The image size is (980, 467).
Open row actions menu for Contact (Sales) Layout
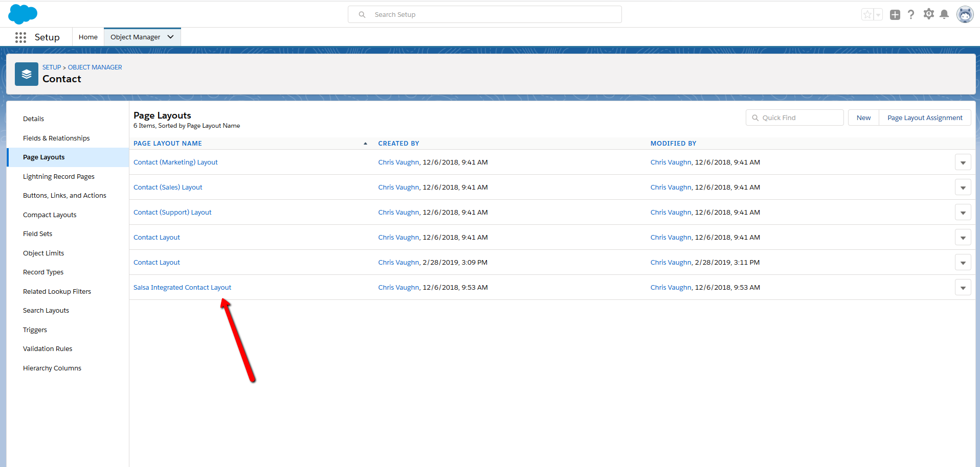(x=963, y=187)
